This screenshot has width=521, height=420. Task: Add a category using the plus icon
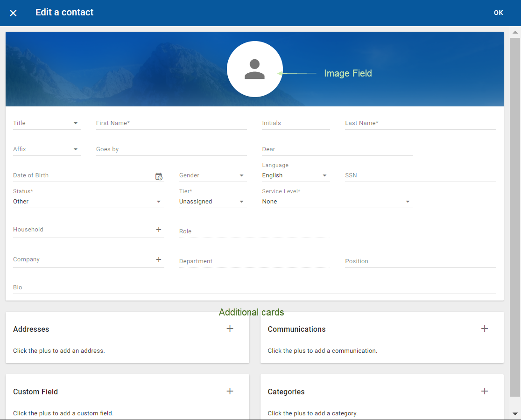(x=485, y=392)
